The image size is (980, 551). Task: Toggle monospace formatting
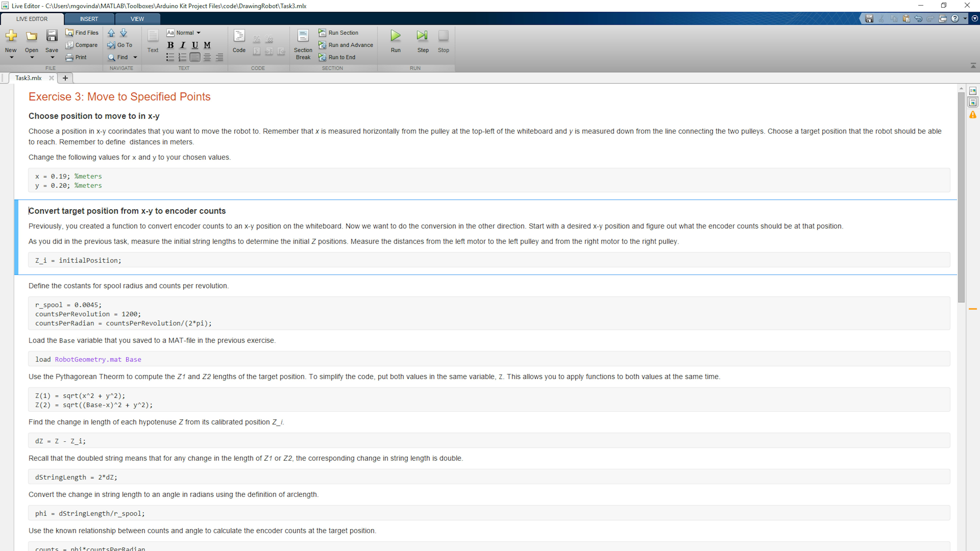pos(207,45)
